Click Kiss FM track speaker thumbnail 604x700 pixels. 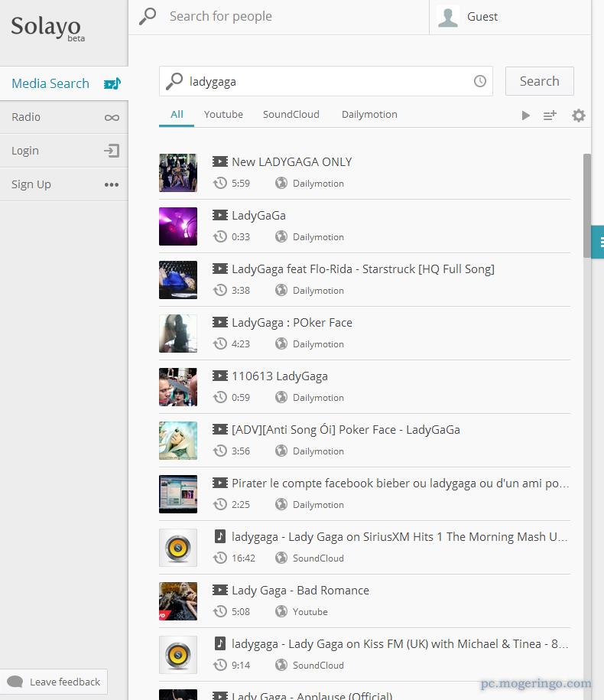(x=178, y=655)
